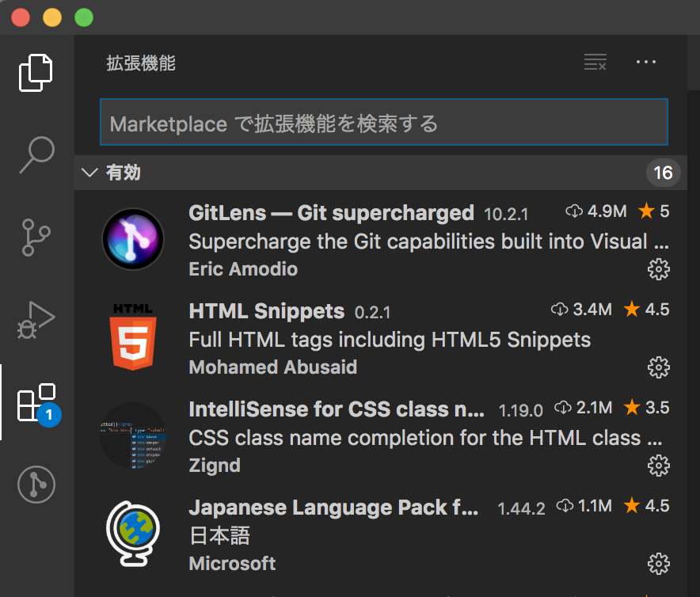This screenshot has width=700, height=597.
Task: Open the Explorer view in activity bar
Action: (x=36, y=73)
